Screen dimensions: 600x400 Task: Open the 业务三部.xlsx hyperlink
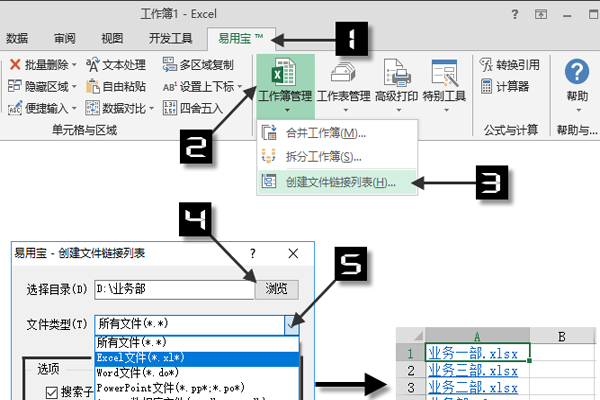pos(473,371)
